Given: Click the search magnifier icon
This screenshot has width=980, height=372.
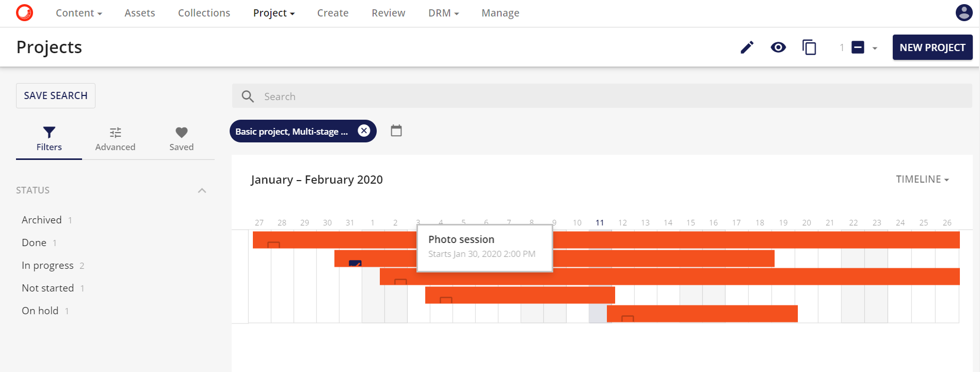Looking at the screenshot, I should pyautogui.click(x=247, y=96).
